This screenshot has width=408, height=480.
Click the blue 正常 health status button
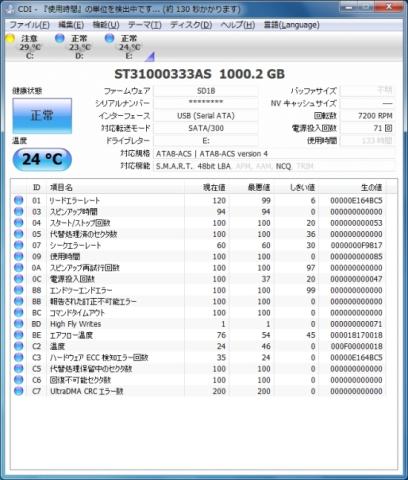tap(42, 116)
